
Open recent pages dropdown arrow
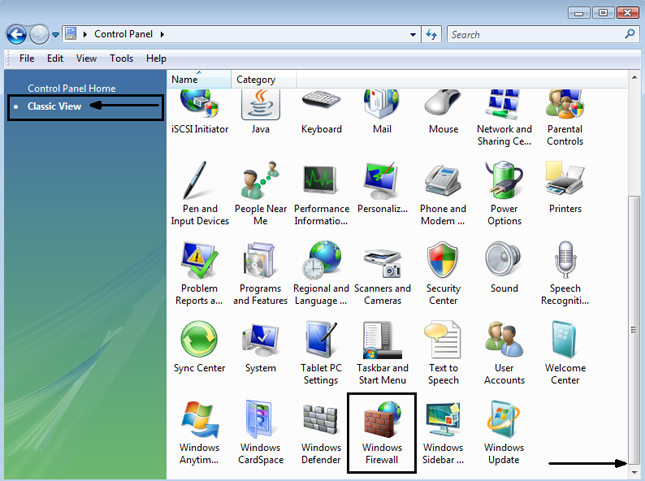(x=56, y=35)
